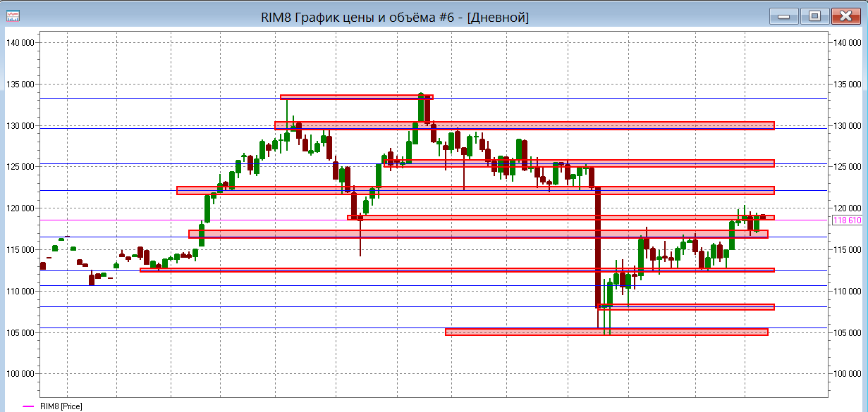This screenshot has width=868, height=412.
Task: Click '105 000' on the right price axis
Action: pyautogui.click(x=848, y=332)
